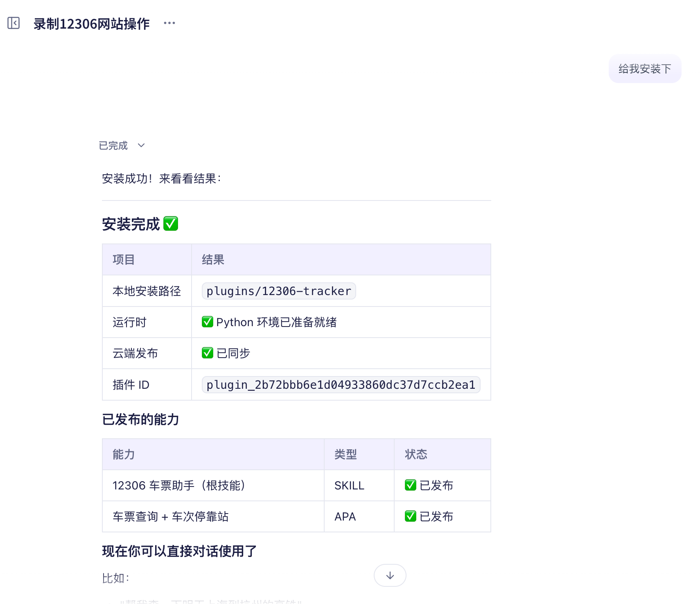Image resolution: width=700 pixels, height=604 pixels.
Task: Click the 本地安装路径 cell
Action: pos(147,291)
